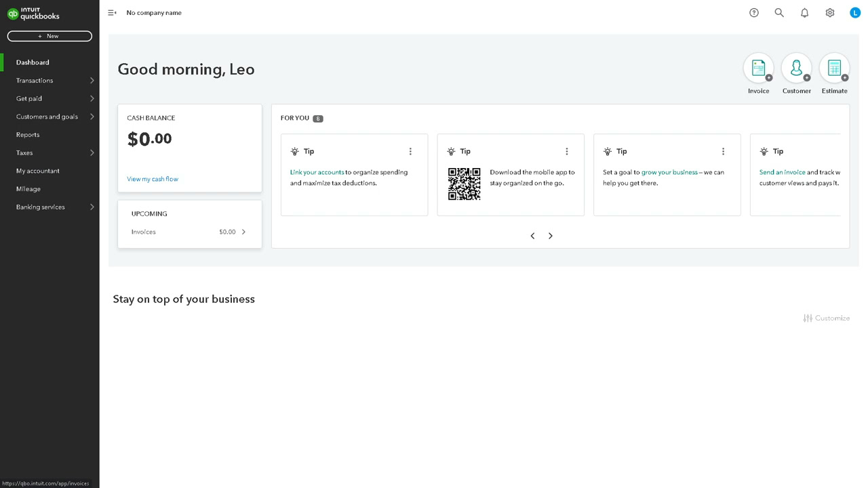Open the Help question mark icon

[x=754, y=13]
